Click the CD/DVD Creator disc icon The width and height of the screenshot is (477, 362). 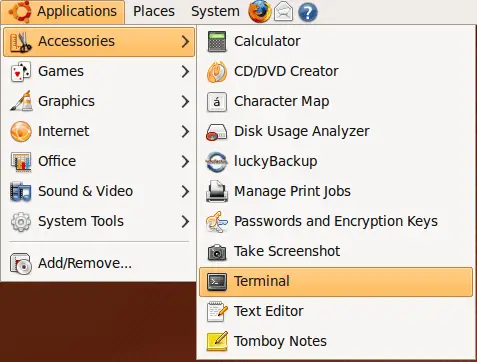[x=217, y=71]
